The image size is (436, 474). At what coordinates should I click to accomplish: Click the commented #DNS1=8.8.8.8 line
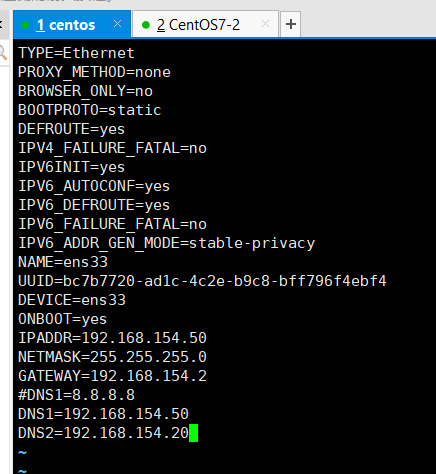76,395
